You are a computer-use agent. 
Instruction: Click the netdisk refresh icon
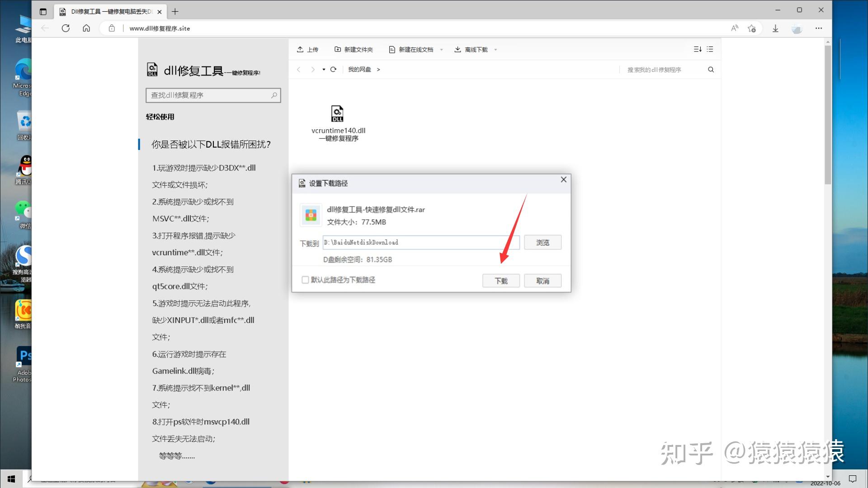(x=333, y=70)
